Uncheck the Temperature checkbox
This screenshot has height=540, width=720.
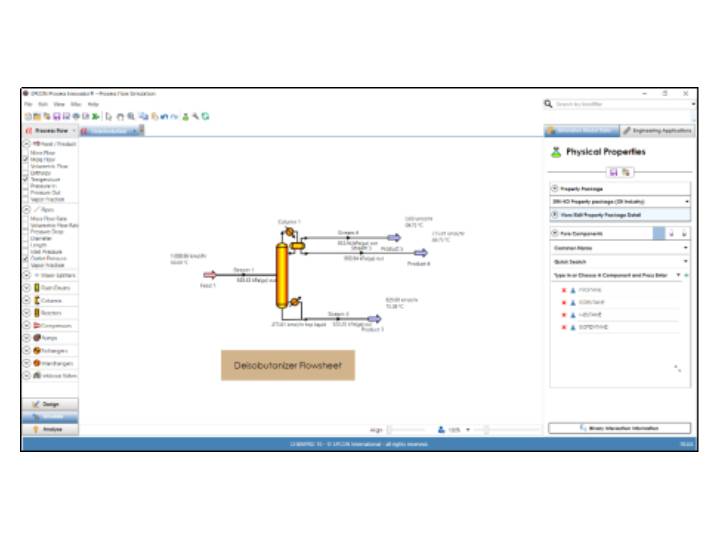(26, 179)
